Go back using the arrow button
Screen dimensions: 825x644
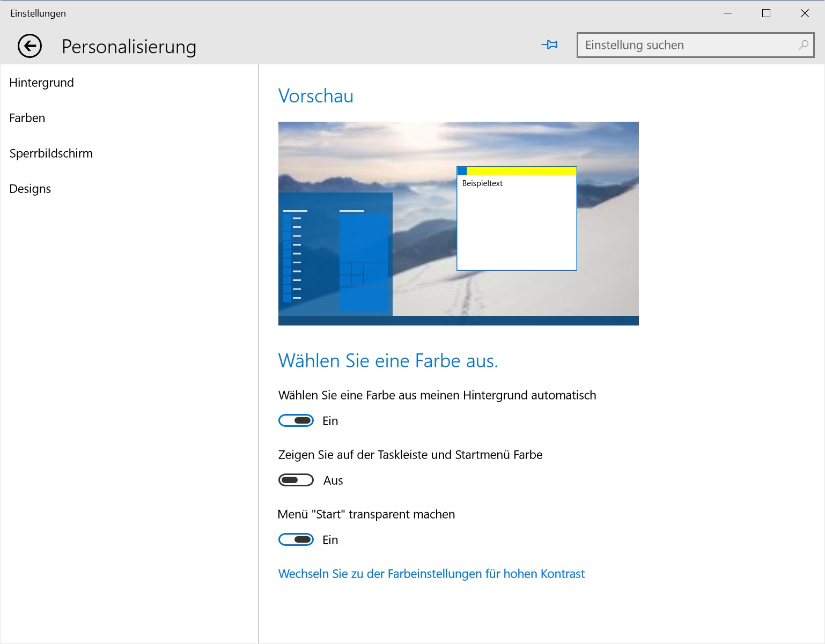30,46
